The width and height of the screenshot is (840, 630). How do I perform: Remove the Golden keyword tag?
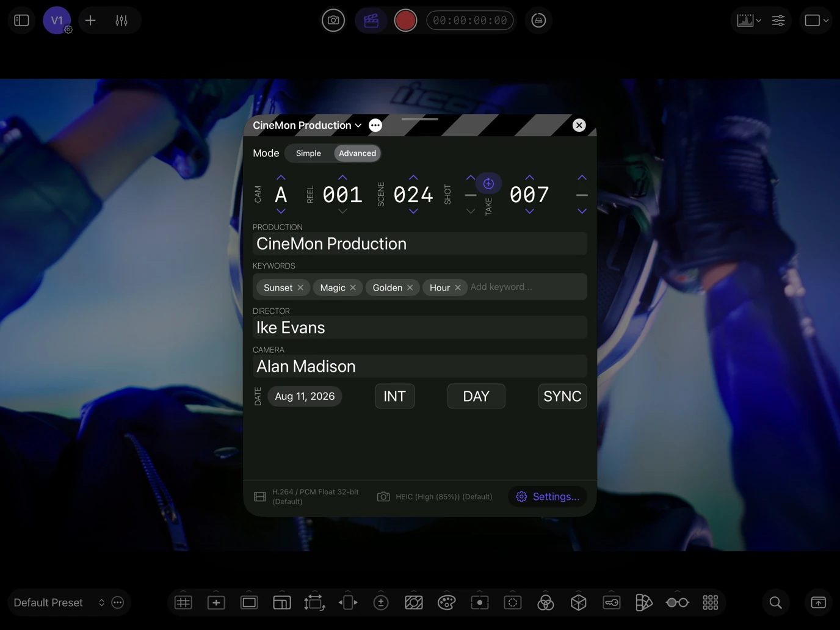(x=410, y=288)
